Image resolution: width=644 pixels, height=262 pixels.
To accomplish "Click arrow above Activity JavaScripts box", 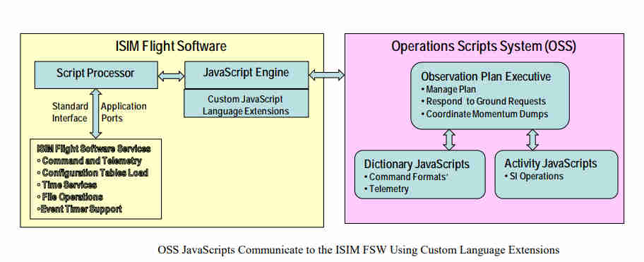I will pos(532,140).
